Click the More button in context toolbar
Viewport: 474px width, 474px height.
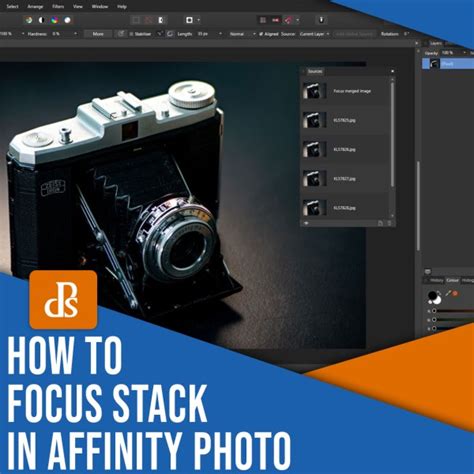pos(98,34)
